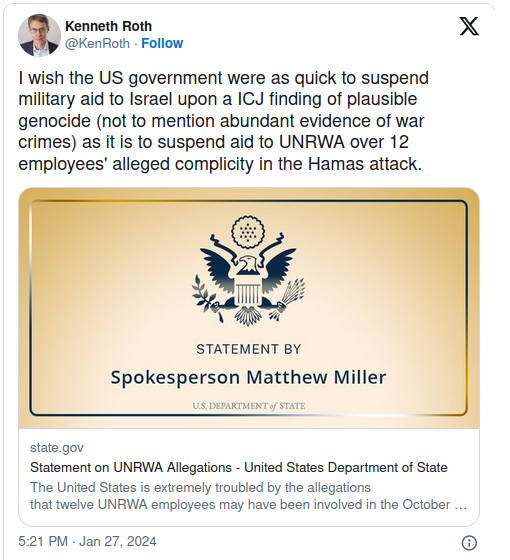Click the STATEMENT BY caption
The width and height of the screenshot is (510, 560).
pyautogui.click(x=249, y=349)
